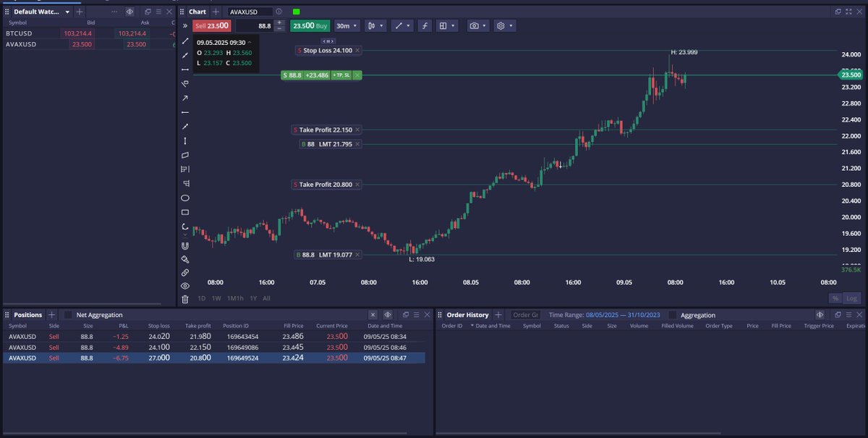Click the +TP, SL button on position
Screen dimensions: 868x438
click(341, 75)
